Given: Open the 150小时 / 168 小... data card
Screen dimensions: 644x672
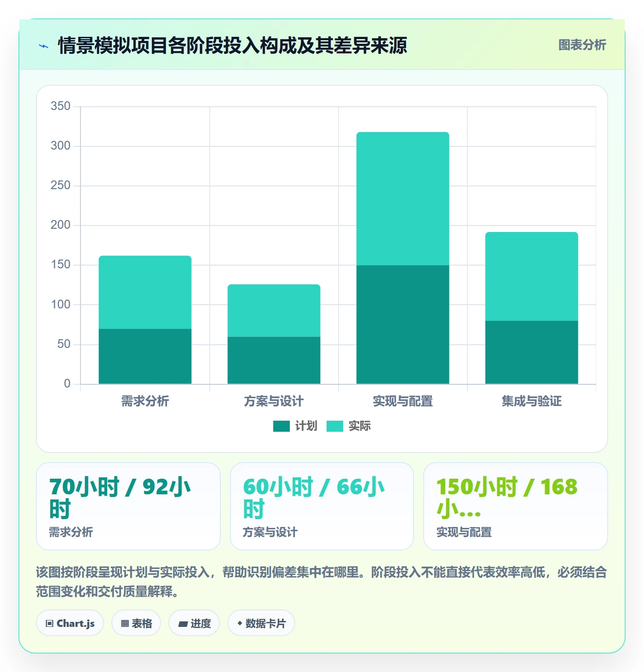Looking at the screenshot, I should pyautogui.click(x=516, y=506).
